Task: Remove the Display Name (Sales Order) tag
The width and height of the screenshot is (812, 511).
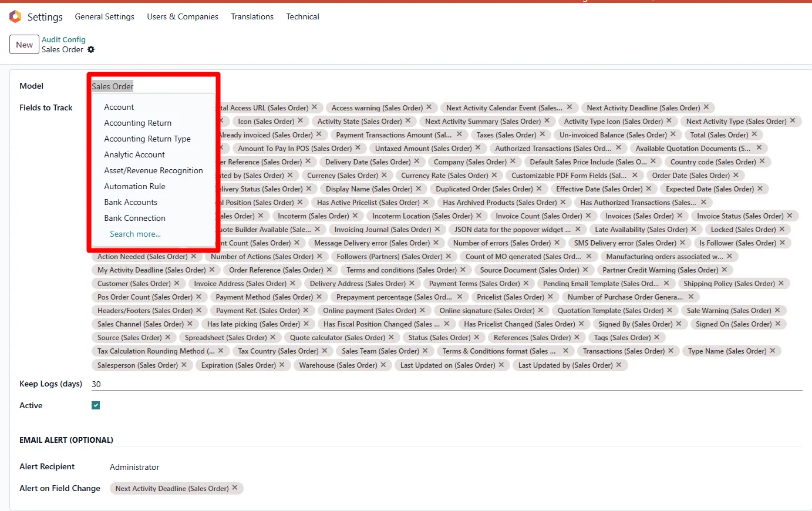Action: 419,189
